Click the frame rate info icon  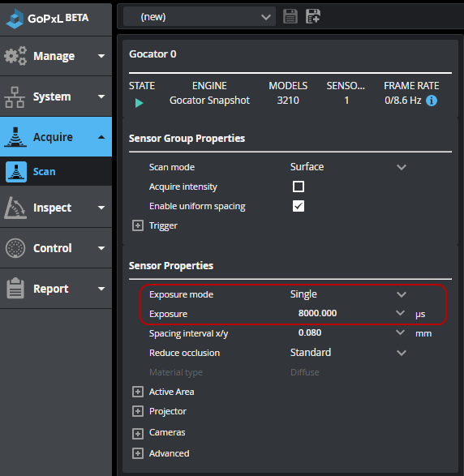tap(432, 101)
